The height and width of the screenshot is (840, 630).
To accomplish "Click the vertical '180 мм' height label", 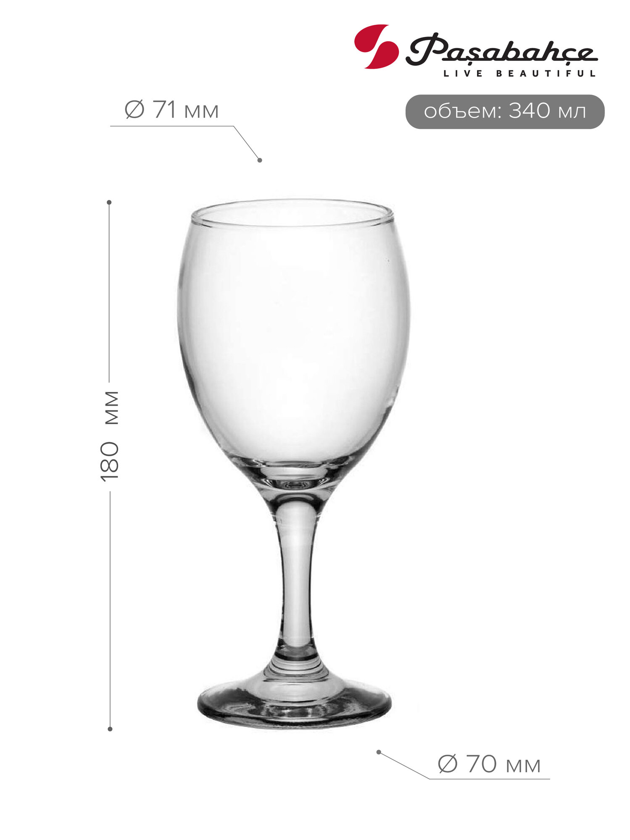I will click(110, 436).
